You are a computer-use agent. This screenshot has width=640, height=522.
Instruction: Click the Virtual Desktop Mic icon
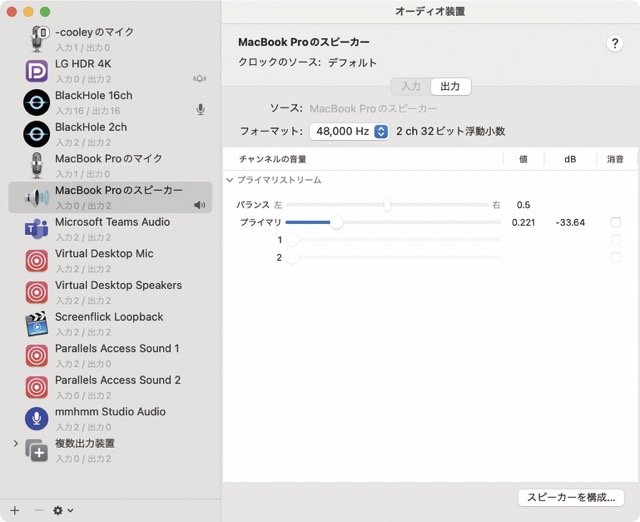(x=37, y=260)
